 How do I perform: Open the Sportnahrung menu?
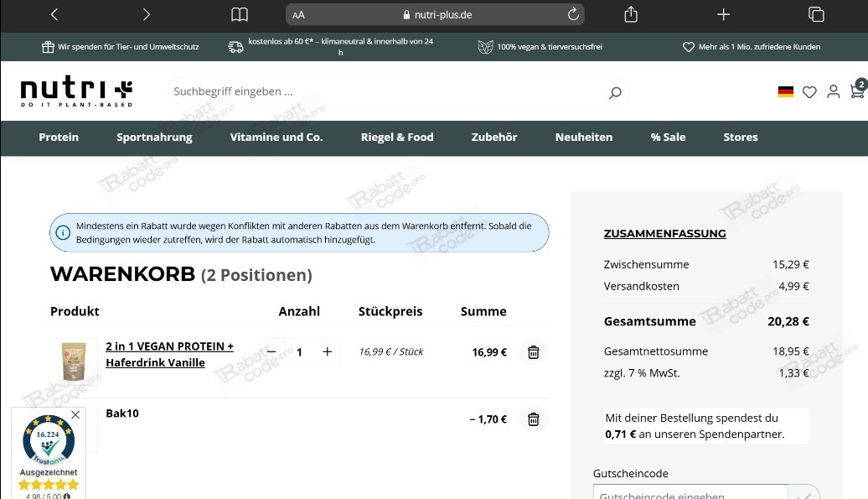(x=154, y=138)
